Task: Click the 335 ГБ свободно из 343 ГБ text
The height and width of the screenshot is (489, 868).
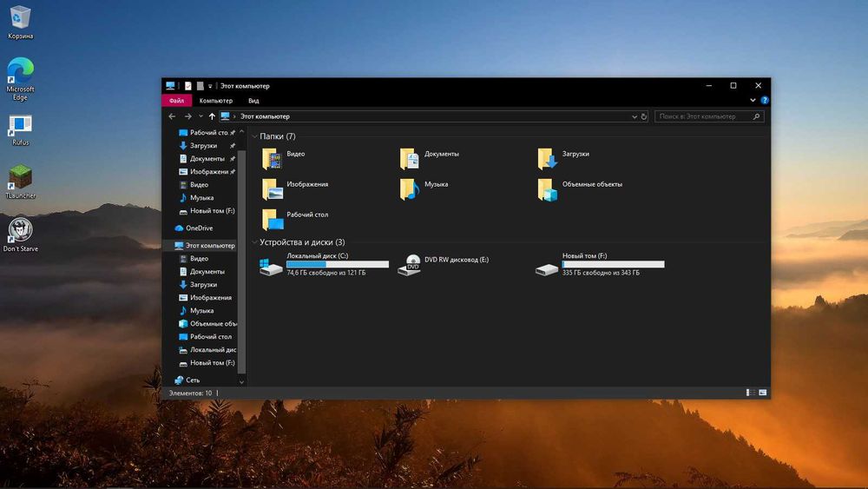Action: [x=601, y=273]
